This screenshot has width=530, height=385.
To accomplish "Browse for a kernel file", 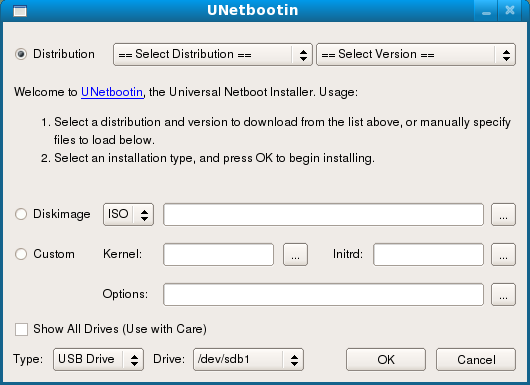I will tap(295, 255).
